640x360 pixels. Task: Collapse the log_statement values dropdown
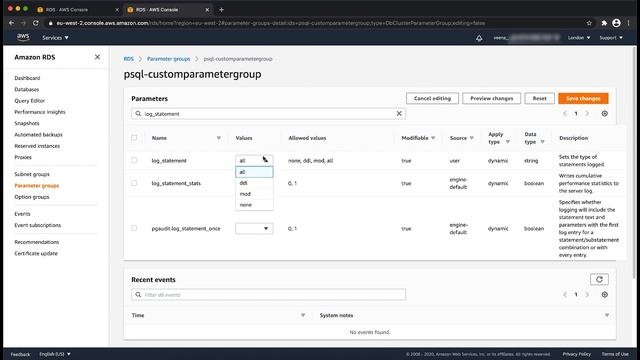pos(254,160)
